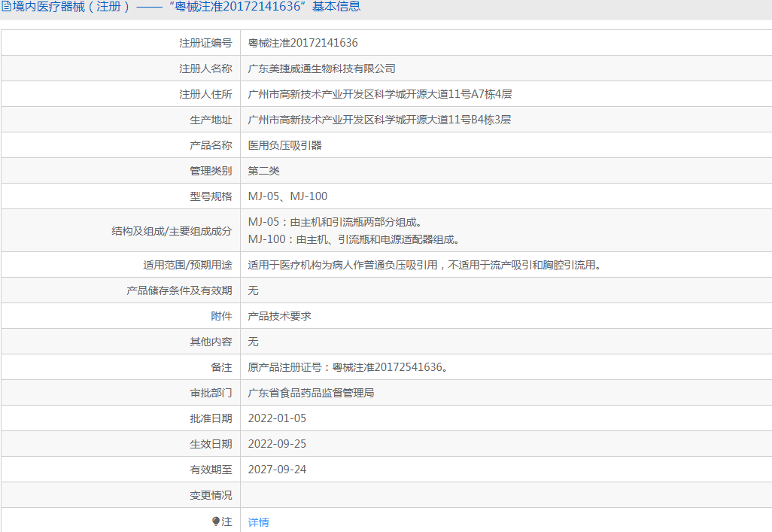
Task: Click the 备注 row label
Action: 221,367
